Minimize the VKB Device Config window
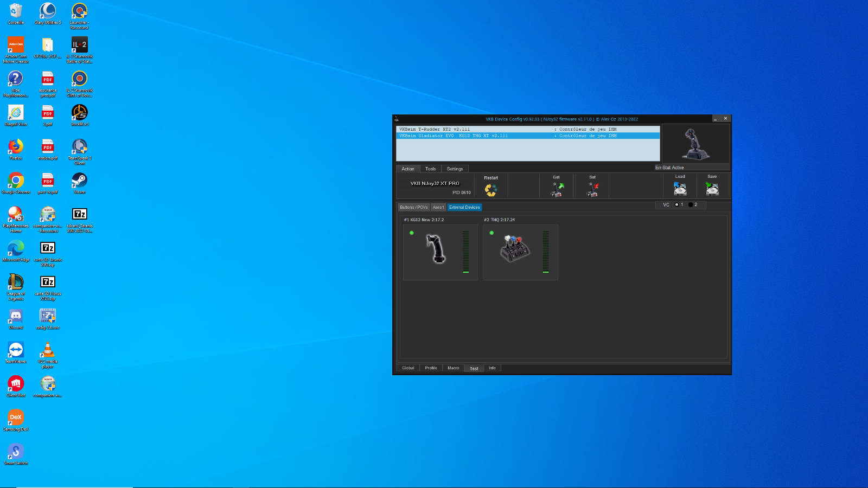The image size is (868, 488). (715, 119)
